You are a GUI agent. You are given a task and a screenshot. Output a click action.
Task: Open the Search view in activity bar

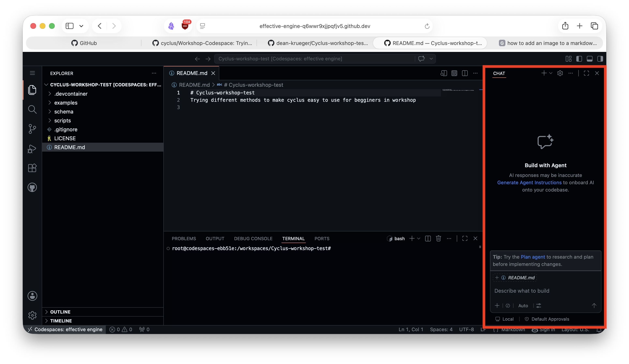pos(32,109)
